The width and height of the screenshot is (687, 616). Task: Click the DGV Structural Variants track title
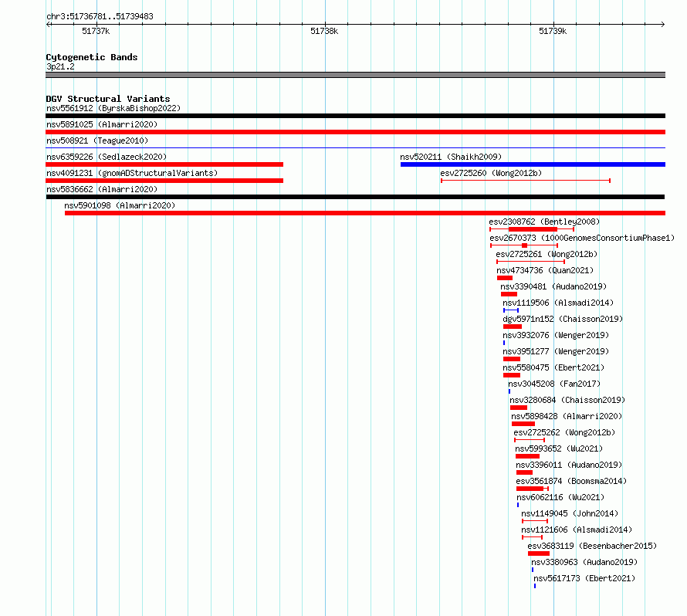point(108,99)
